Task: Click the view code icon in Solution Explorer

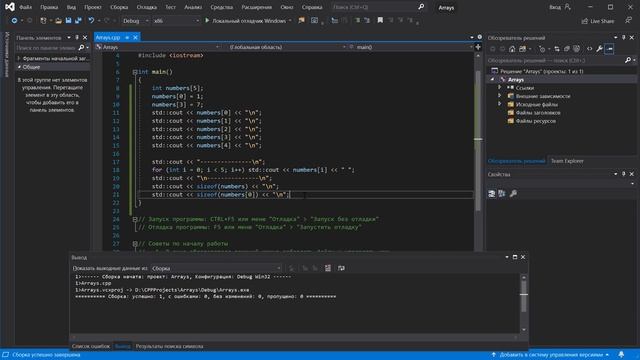Action: pos(589,49)
